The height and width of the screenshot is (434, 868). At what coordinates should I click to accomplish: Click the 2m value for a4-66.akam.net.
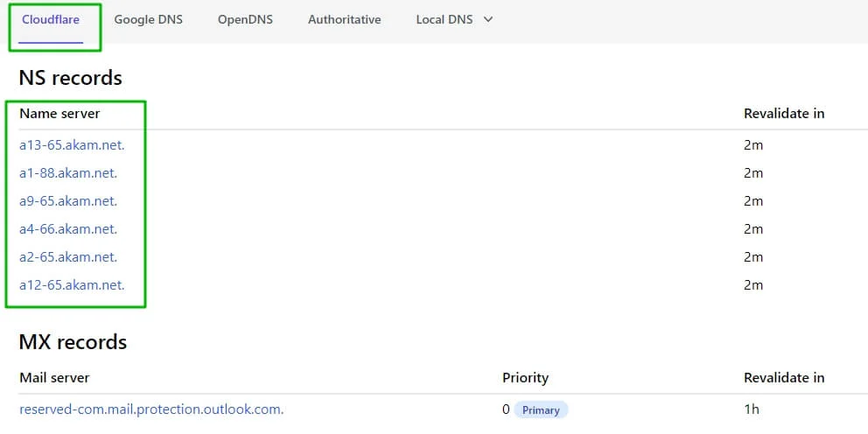tap(753, 228)
